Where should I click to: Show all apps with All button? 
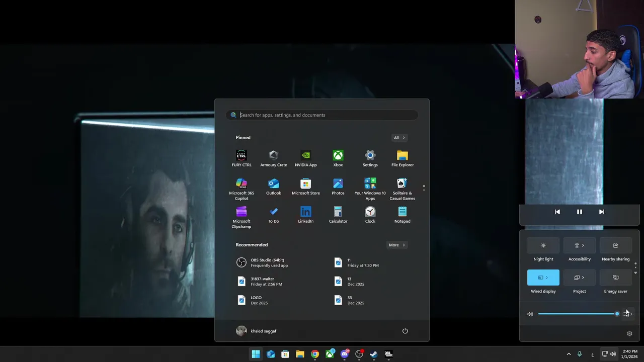coord(399,138)
